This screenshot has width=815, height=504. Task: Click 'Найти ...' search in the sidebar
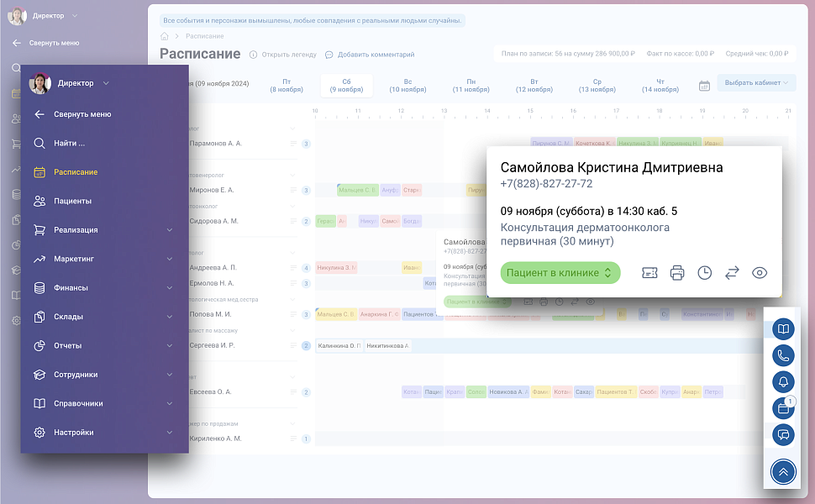point(70,144)
